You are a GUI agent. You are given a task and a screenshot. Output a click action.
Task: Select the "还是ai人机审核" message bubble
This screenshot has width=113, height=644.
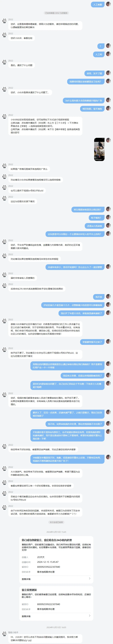94,226
